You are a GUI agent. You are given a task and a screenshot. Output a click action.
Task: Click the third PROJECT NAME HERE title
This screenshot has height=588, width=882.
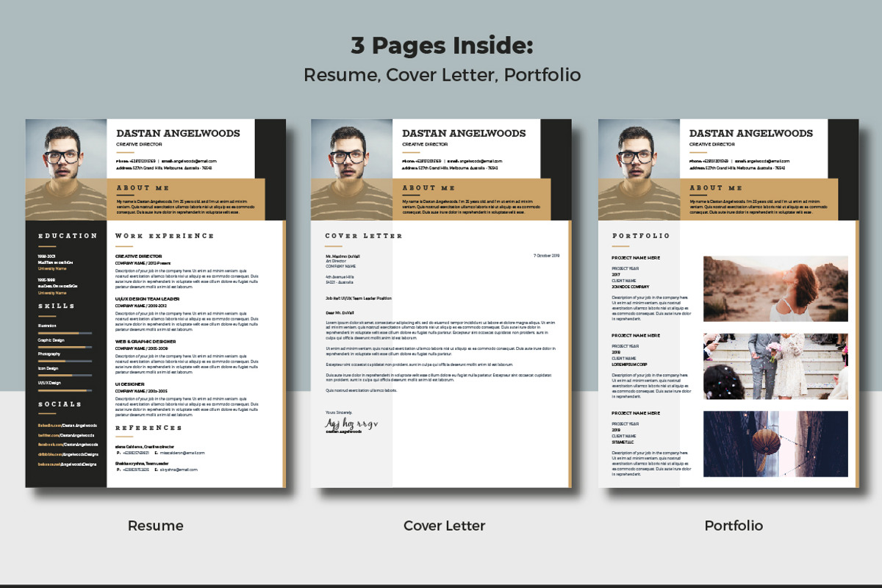[x=636, y=413]
